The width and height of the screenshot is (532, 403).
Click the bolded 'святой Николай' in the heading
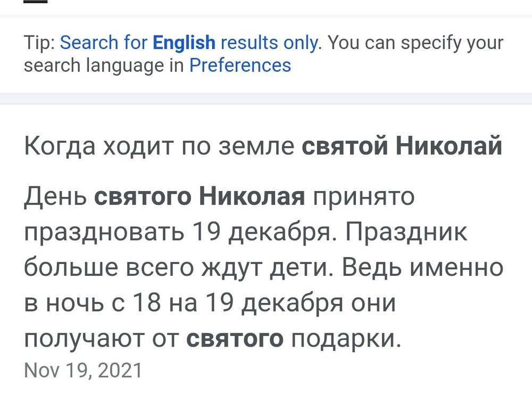(404, 144)
